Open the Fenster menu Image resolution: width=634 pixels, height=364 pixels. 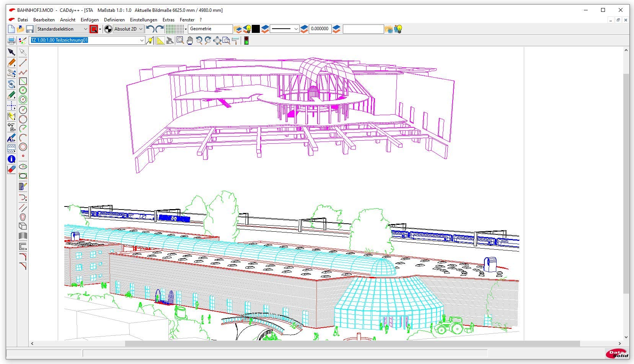[x=187, y=20]
